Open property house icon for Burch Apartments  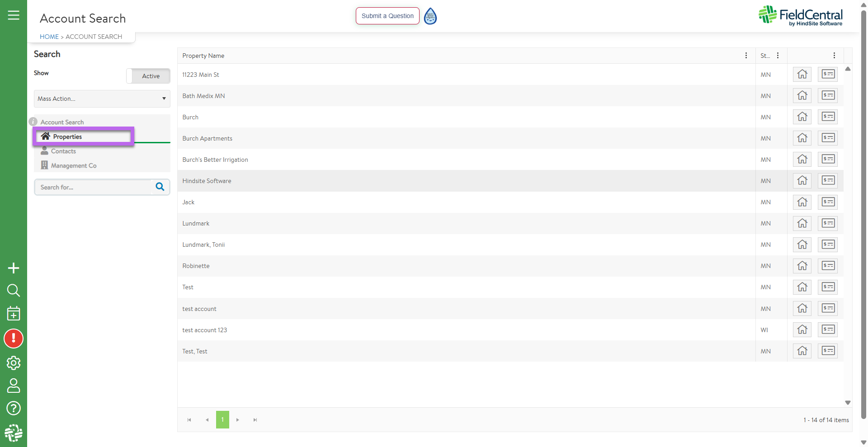click(x=802, y=138)
